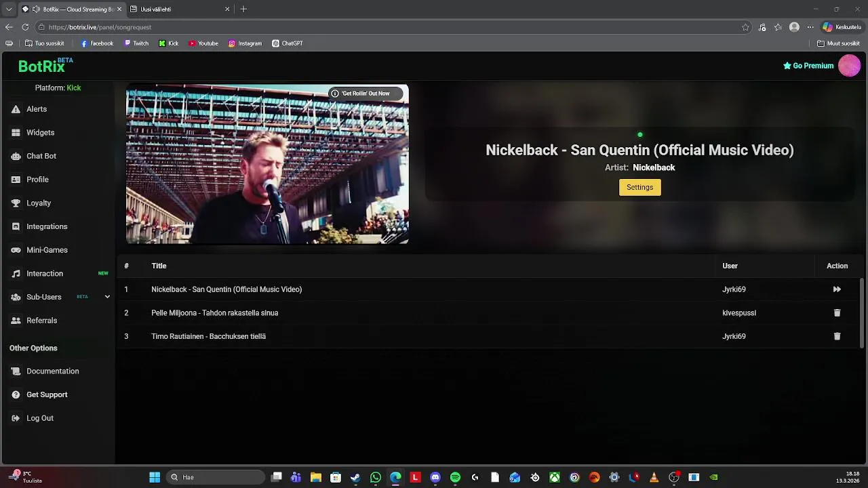Open the Windows Start menu

click(155, 477)
